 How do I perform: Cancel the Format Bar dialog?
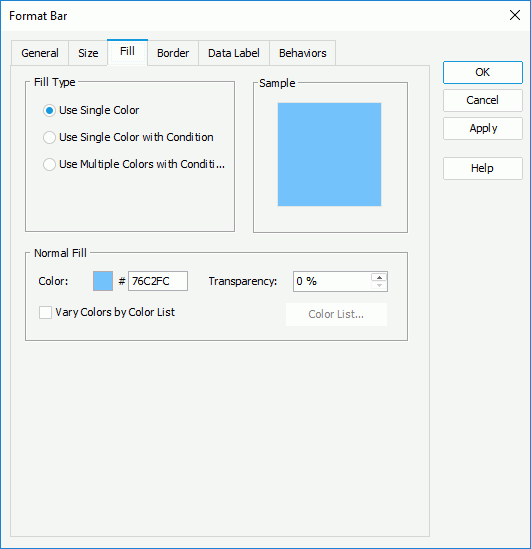(x=483, y=100)
